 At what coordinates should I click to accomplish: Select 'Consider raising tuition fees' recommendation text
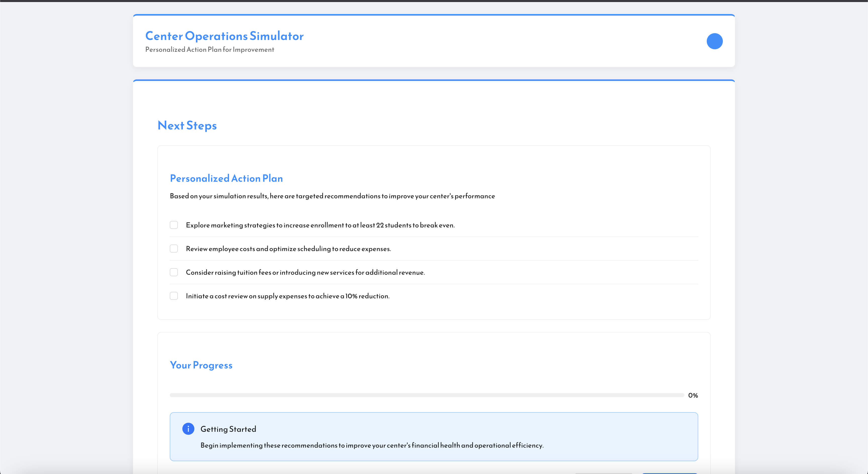305,272
